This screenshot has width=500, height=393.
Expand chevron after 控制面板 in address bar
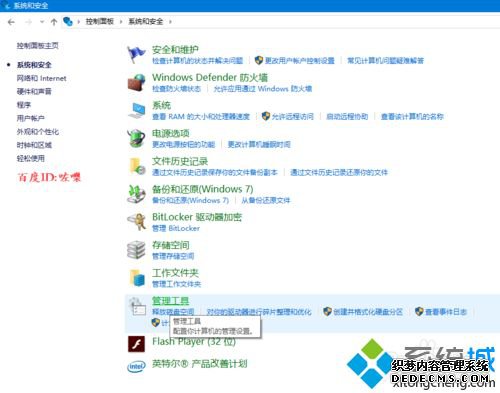pos(121,22)
